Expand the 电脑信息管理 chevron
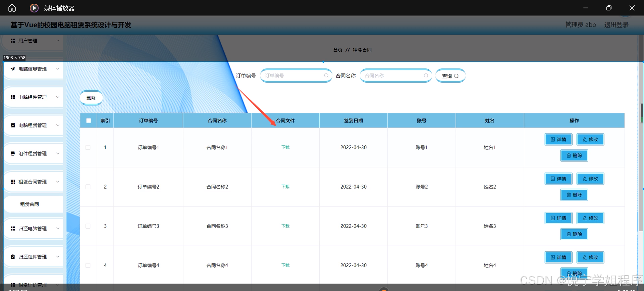The width and height of the screenshot is (644, 291). [58, 69]
